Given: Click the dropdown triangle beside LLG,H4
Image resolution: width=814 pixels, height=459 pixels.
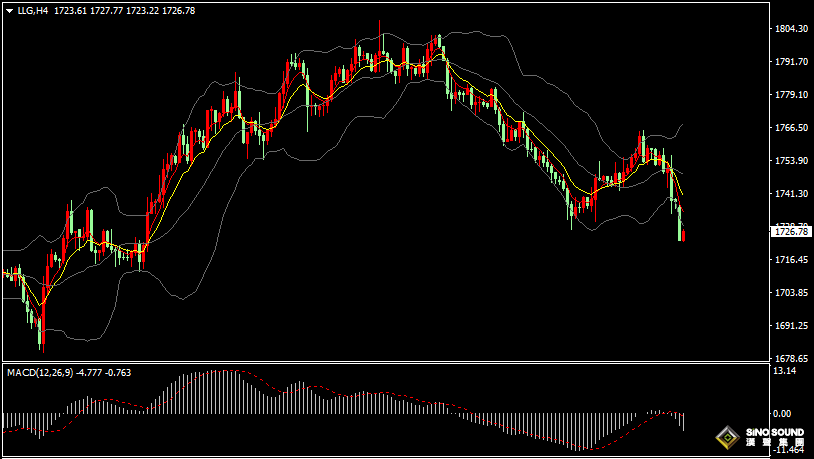Looking at the screenshot, I should click(9, 10).
